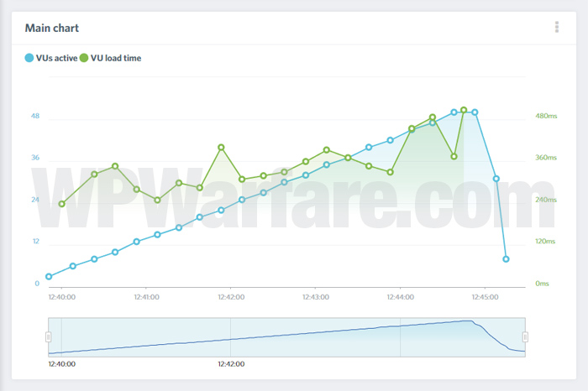Click the 12:43:00 x-axis label

(x=316, y=297)
